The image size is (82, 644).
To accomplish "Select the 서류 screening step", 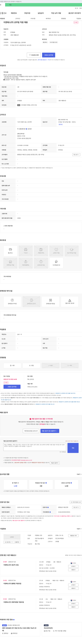I will 12,365.
